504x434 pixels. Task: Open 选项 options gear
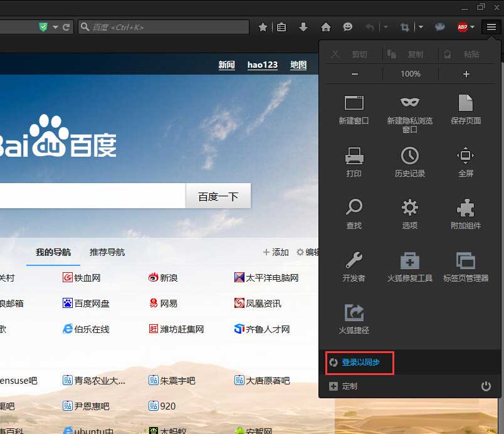[x=410, y=214]
